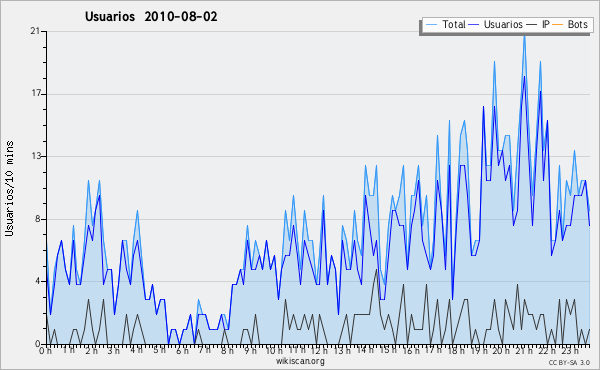Click the y-axis label Usuarios/10 mins
The height and width of the screenshot is (370, 600).
(9, 189)
